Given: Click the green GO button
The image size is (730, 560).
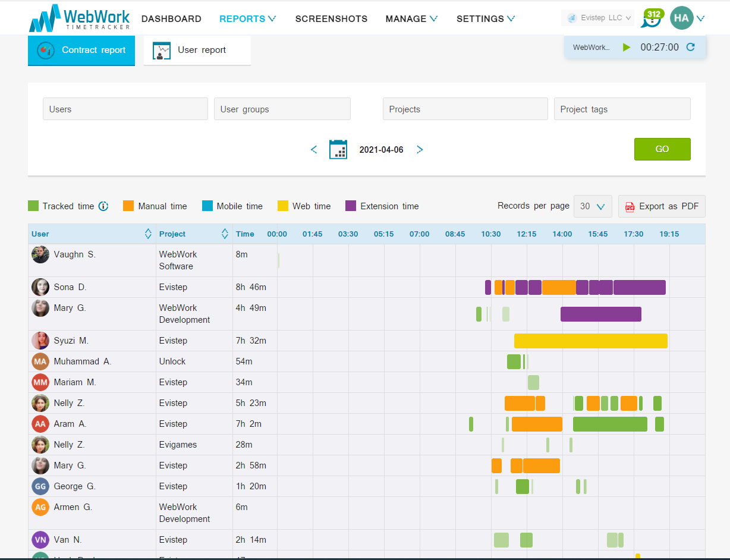Looking at the screenshot, I should 662,149.
